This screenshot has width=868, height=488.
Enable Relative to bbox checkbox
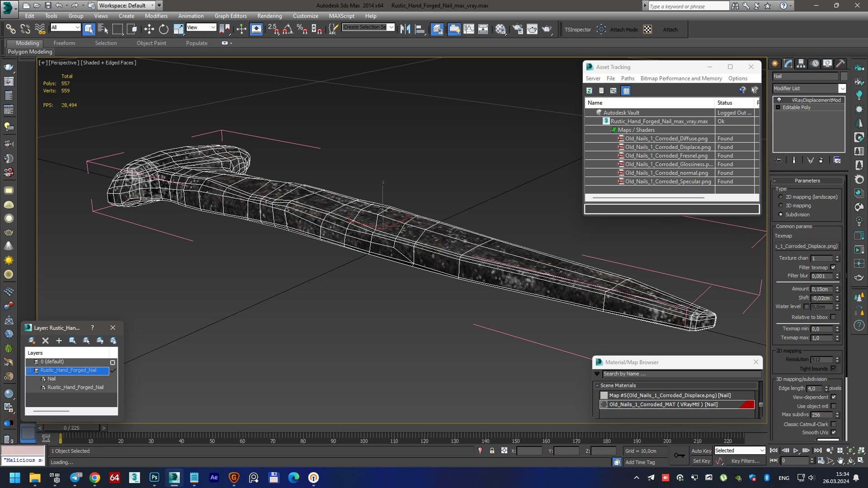point(833,317)
